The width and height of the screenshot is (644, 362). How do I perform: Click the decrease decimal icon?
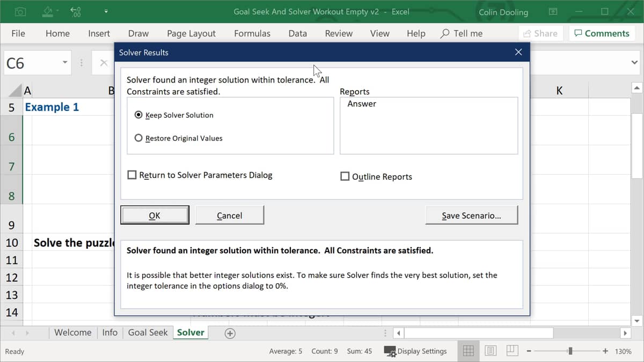(x=76, y=11)
